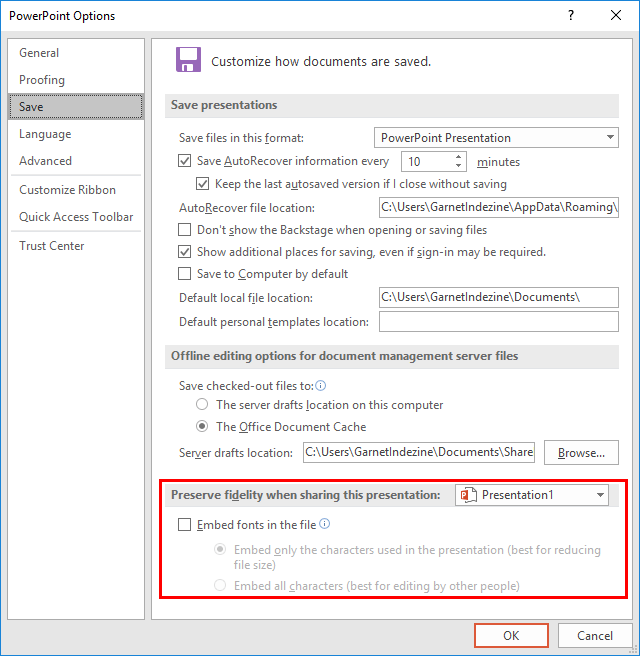Click the purple floppy disk save icon

(x=188, y=59)
